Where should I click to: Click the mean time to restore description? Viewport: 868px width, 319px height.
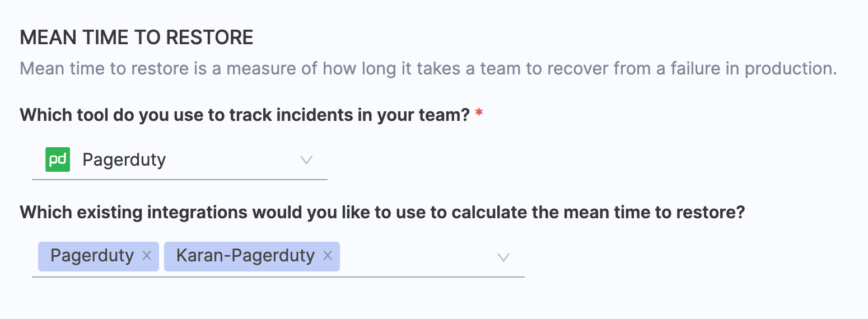click(x=428, y=69)
